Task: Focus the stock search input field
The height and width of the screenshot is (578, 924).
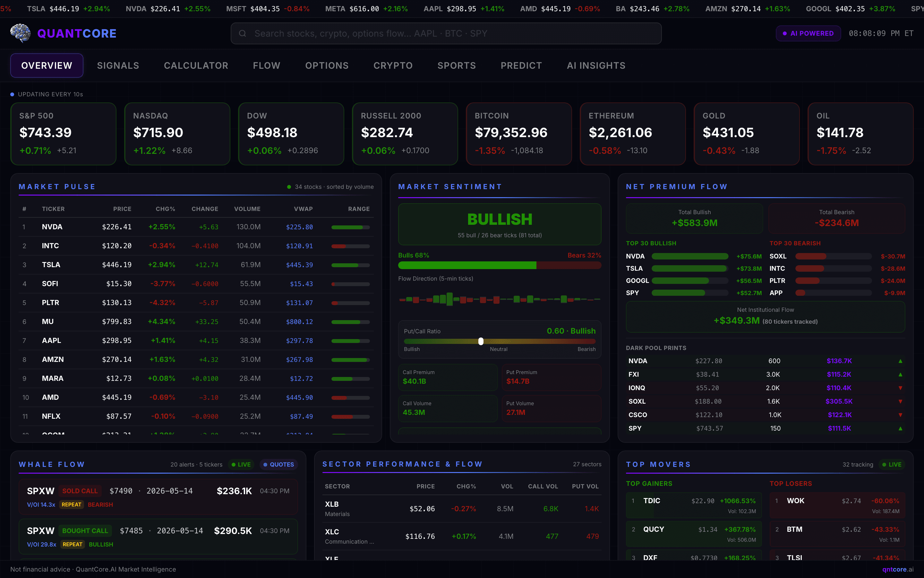Action: (x=446, y=33)
